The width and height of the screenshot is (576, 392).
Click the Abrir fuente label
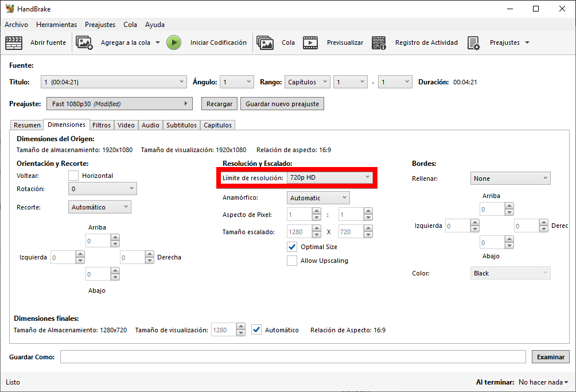coord(48,42)
